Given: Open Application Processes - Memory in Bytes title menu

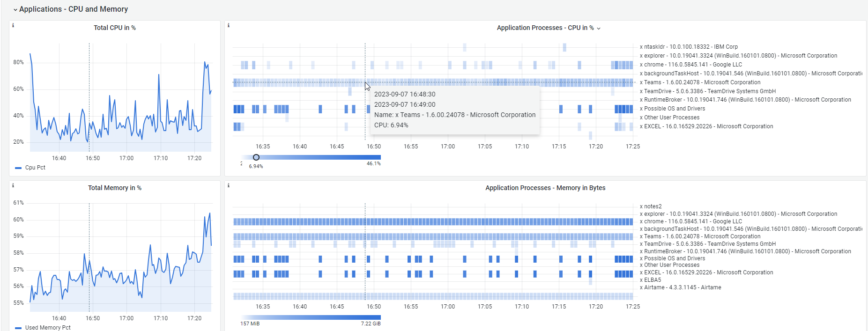Looking at the screenshot, I should (545, 188).
